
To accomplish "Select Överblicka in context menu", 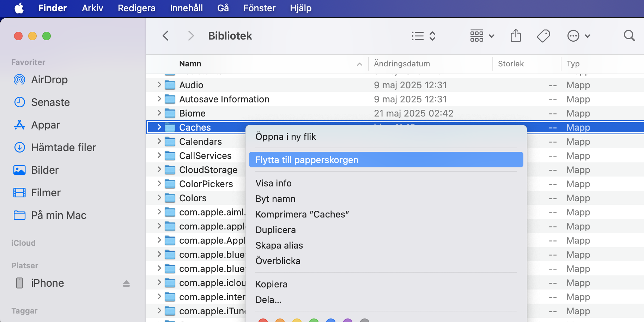I will (386, 261).
